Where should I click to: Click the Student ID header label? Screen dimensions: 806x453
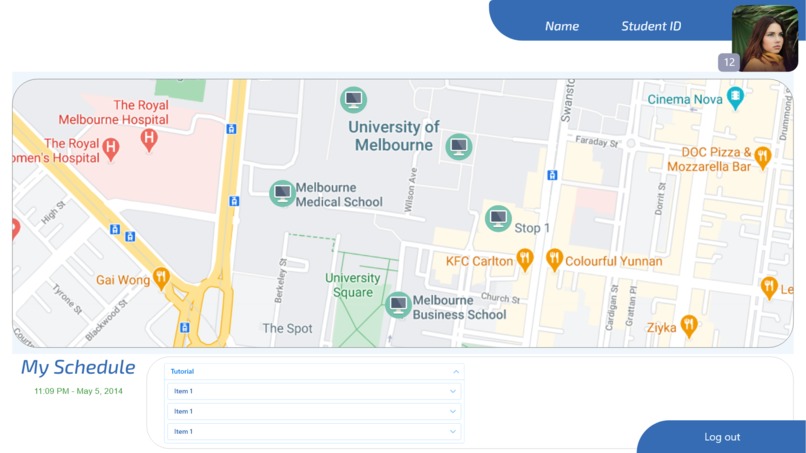(651, 26)
